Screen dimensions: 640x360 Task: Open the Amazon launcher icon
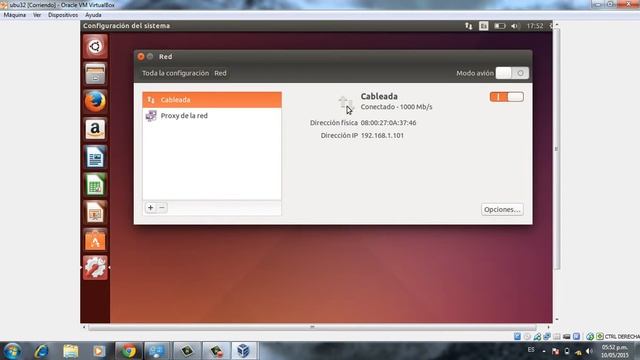[x=95, y=129]
